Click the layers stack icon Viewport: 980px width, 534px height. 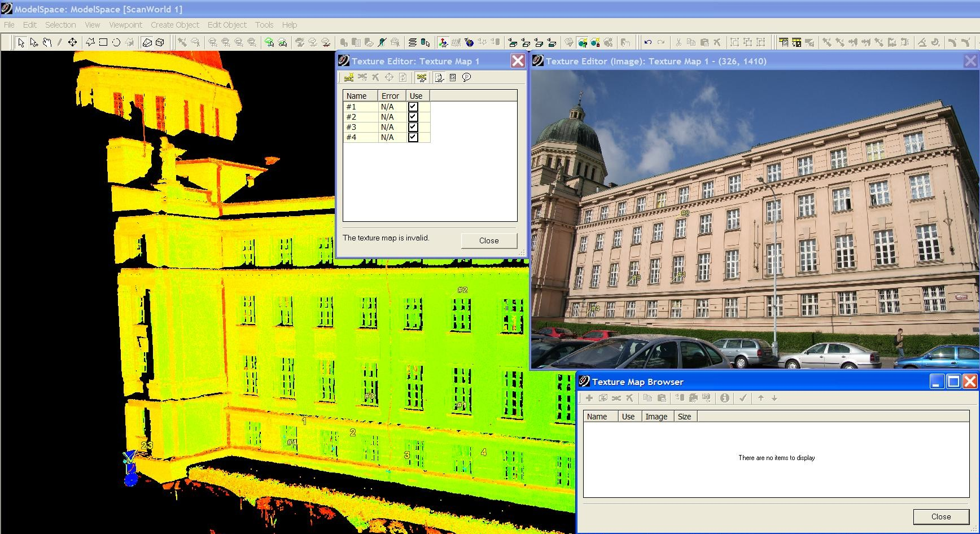tap(412, 42)
